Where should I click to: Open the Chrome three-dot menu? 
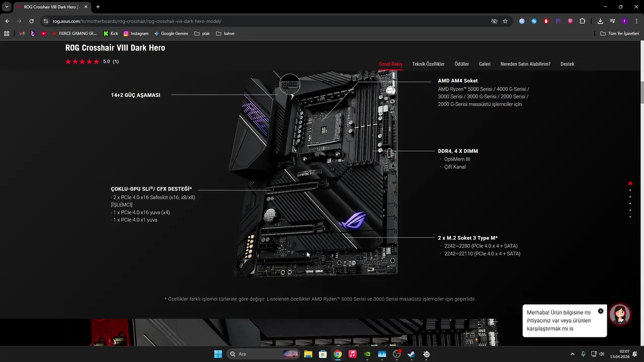(636, 21)
